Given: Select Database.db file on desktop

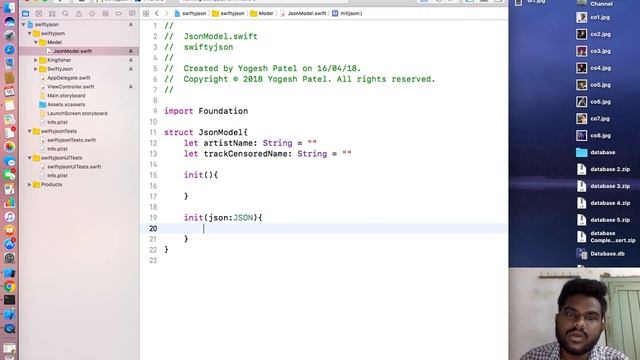Looking at the screenshot, I should (x=600, y=253).
